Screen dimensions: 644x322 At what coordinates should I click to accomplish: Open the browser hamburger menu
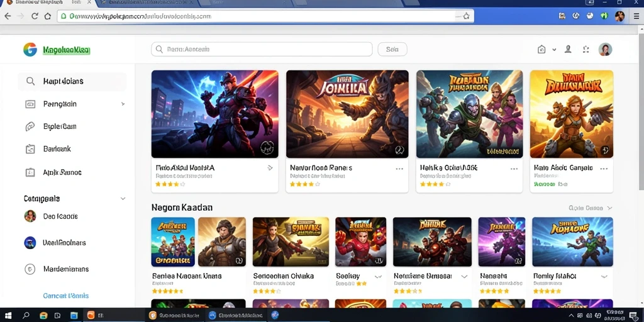(636, 16)
